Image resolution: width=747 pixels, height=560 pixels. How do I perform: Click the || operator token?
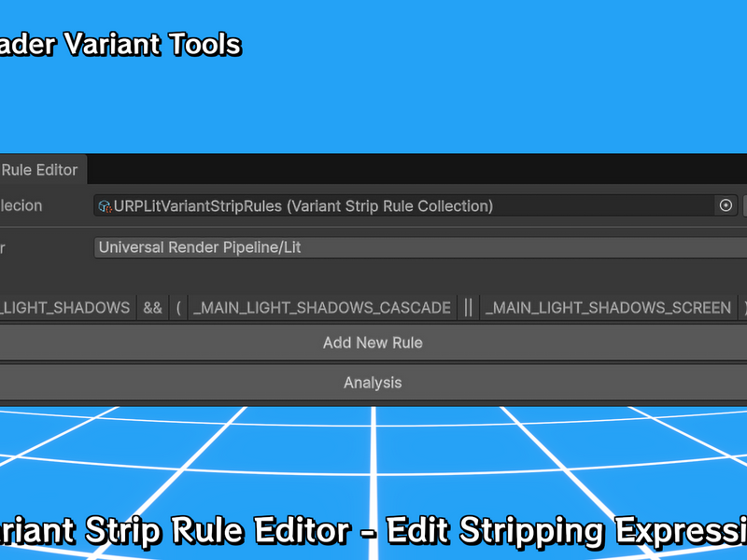(469, 308)
